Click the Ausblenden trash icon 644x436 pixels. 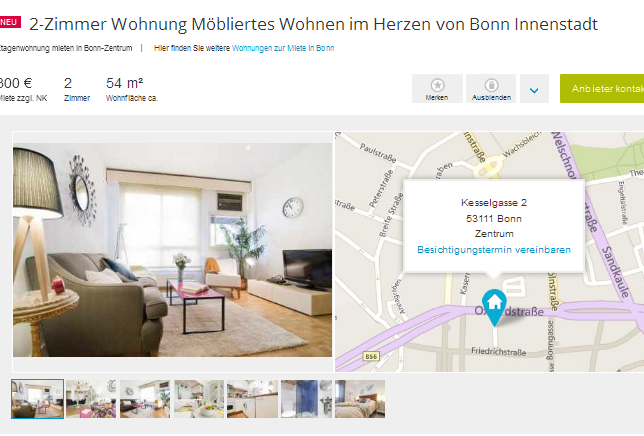pos(491,85)
